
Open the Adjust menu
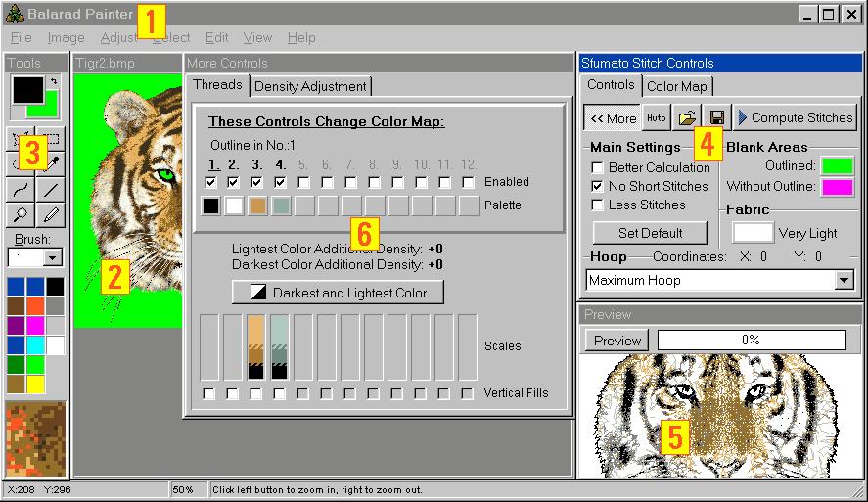[117, 37]
